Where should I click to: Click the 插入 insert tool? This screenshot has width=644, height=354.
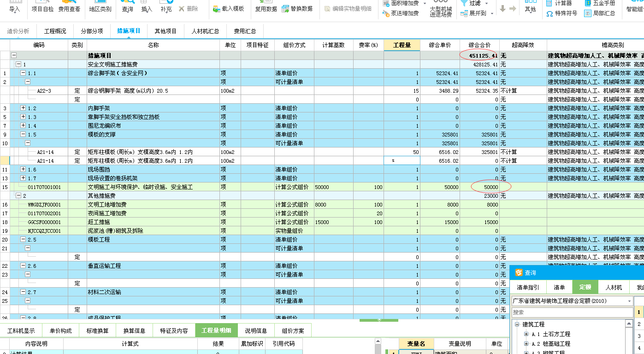(147, 6)
